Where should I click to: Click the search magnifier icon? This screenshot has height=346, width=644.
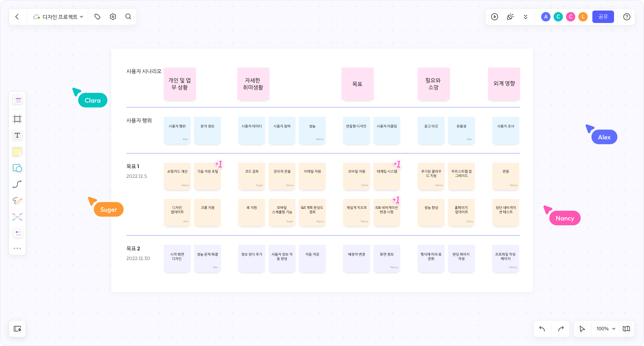(128, 17)
